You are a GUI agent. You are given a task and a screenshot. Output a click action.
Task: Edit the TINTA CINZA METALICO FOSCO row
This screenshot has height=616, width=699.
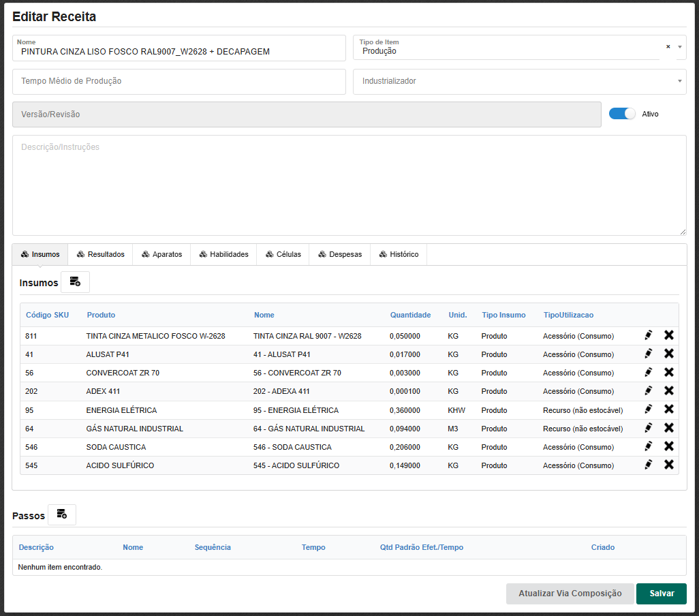click(x=648, y=335)
